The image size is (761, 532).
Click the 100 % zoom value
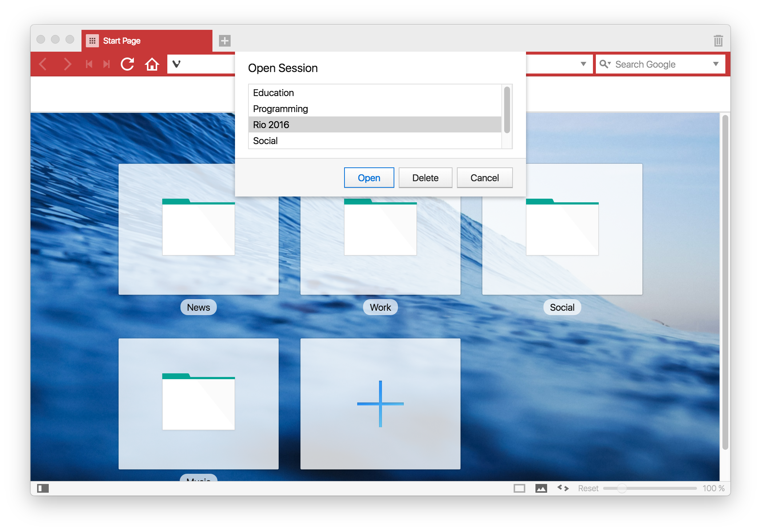(713, 488)
